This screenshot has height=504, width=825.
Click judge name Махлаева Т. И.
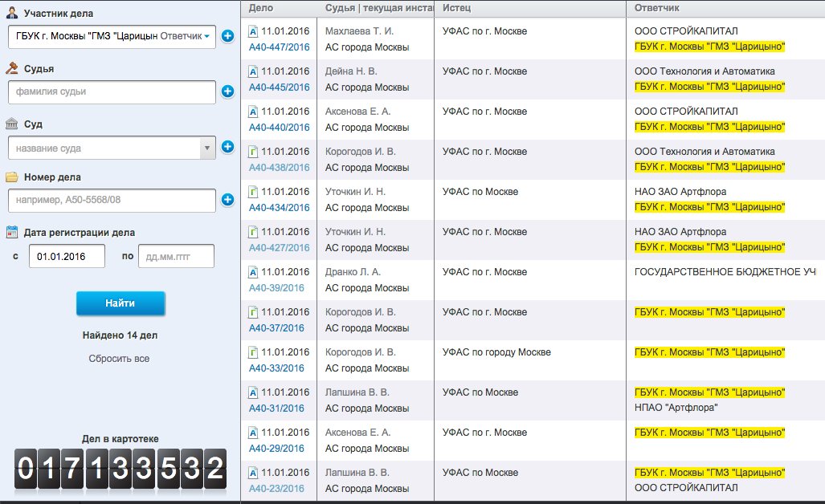click(x=359, y=31)
